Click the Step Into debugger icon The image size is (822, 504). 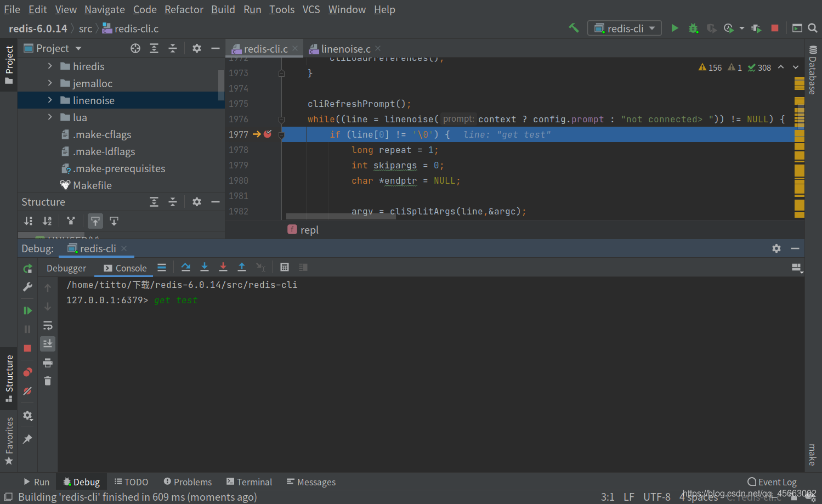[x=205, y=267]
